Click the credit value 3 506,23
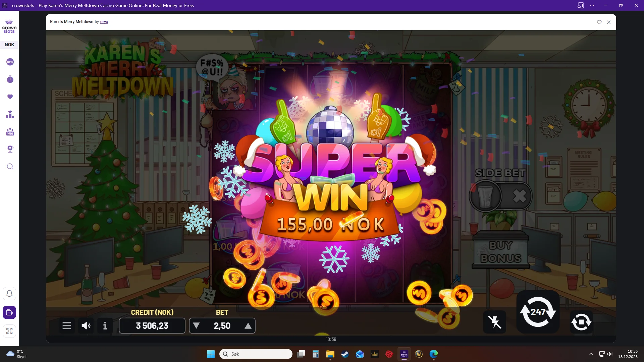This screenshot has height=362, width=644. (152, 326)
